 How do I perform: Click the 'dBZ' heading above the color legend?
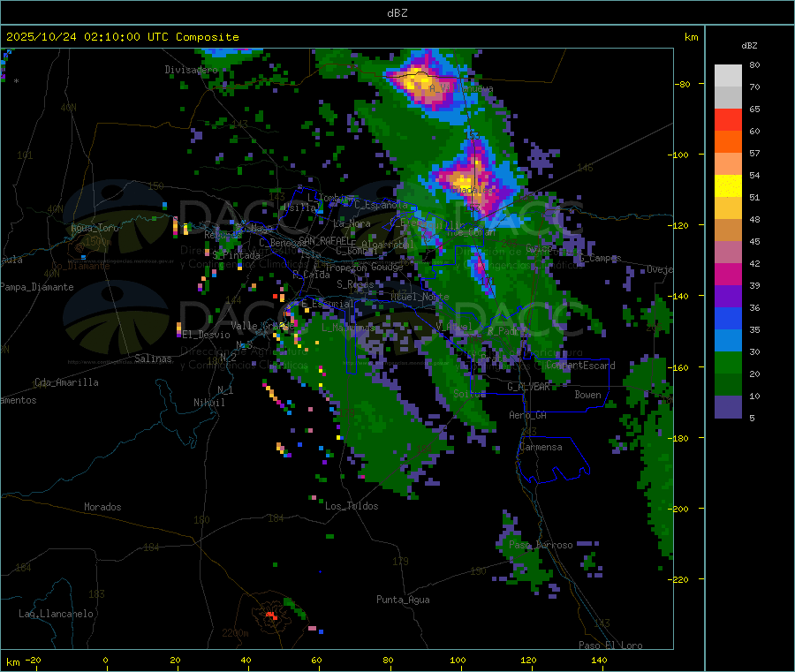749,46
